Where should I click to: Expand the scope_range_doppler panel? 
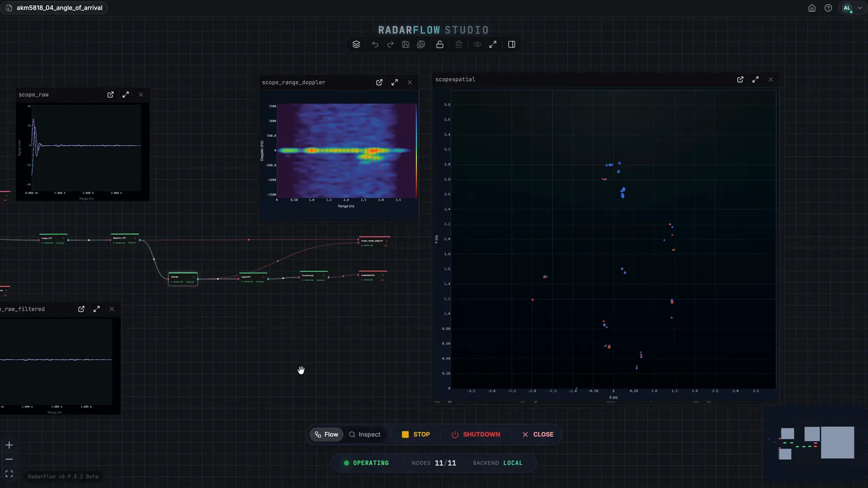coord(395,82)
